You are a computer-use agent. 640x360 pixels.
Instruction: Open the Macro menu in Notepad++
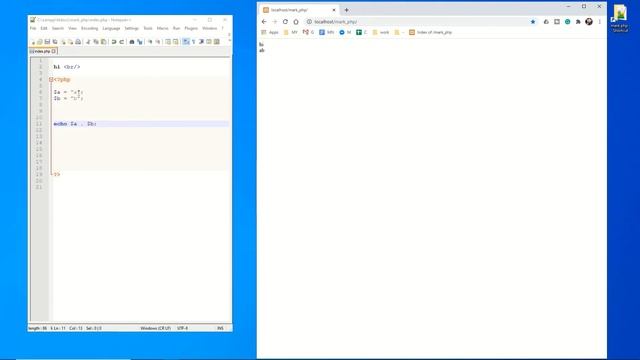(162, 28)
